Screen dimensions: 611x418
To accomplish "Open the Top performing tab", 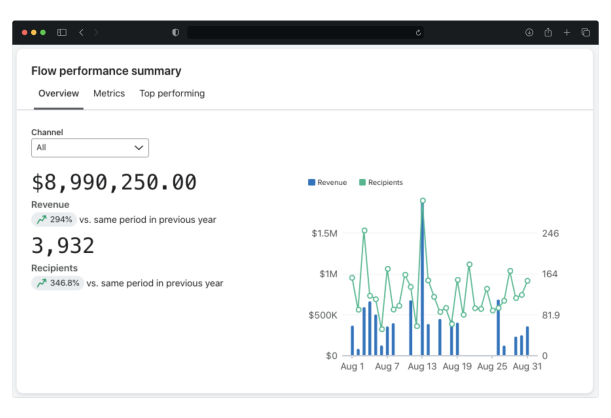I will [172, 93].
